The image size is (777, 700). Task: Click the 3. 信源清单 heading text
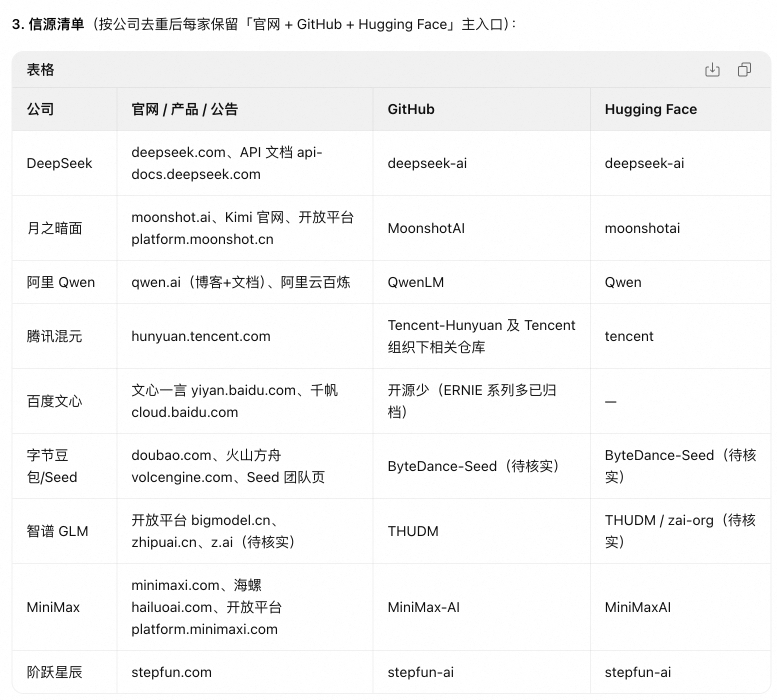[x=48, y=24]
